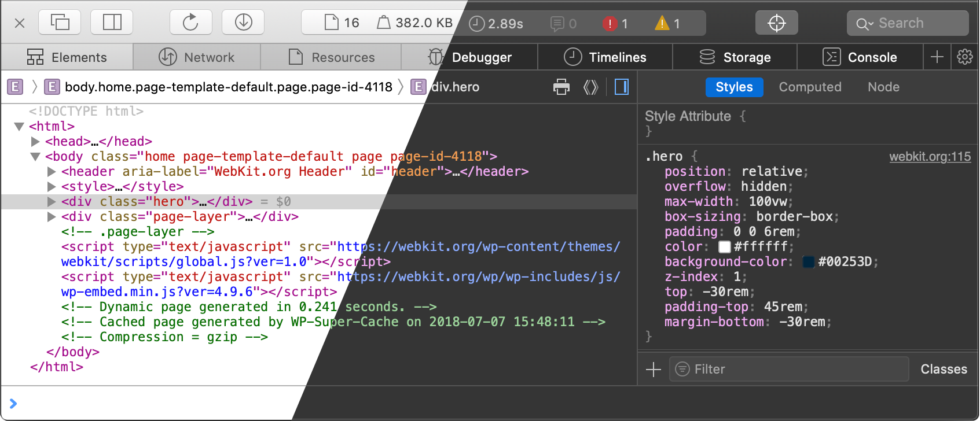Select the Computed sidebar tab

tap(810, 87)
